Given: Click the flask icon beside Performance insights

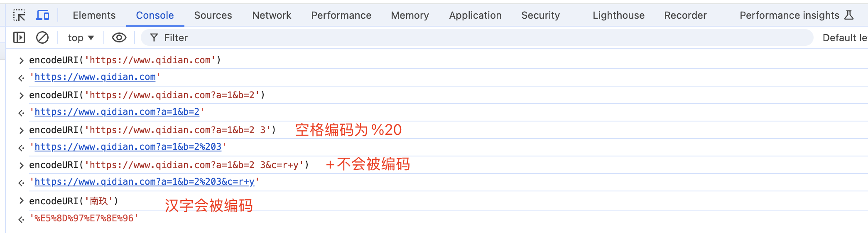Looking at the screenshot, I should tap(849, 15).
